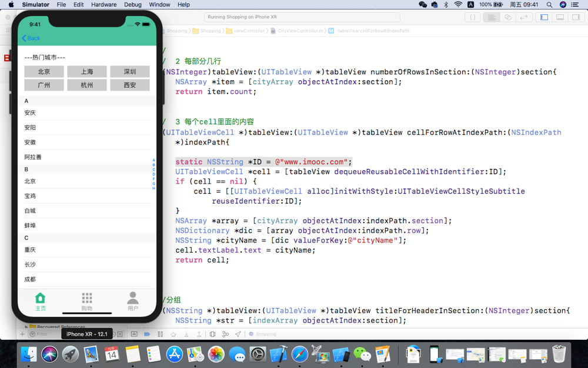This screenshot has width=588, height=368.
Task: Open the Simulate Location arrow
Action: 238,334
